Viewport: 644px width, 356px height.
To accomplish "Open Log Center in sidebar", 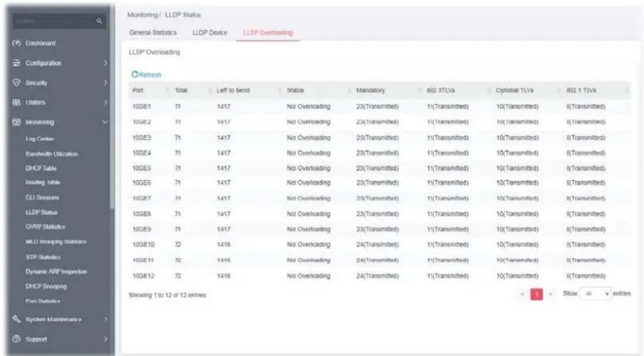I will [40, 139].
